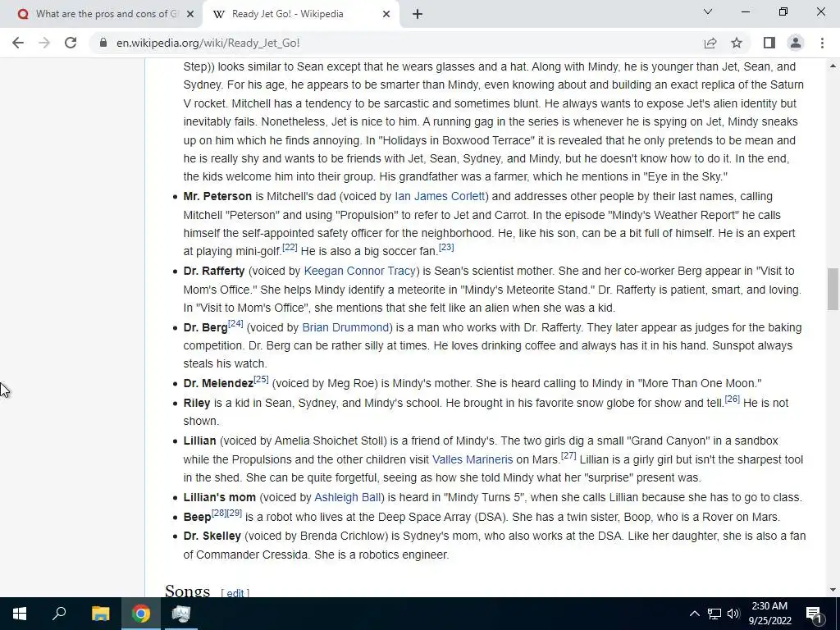Open network status tray icon
This screenshot has height=630, width=840.
(x=714, y=614)
